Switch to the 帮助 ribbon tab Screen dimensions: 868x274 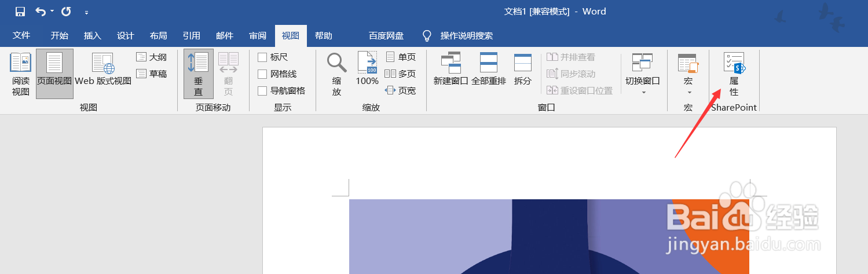(x=324, y=36)
